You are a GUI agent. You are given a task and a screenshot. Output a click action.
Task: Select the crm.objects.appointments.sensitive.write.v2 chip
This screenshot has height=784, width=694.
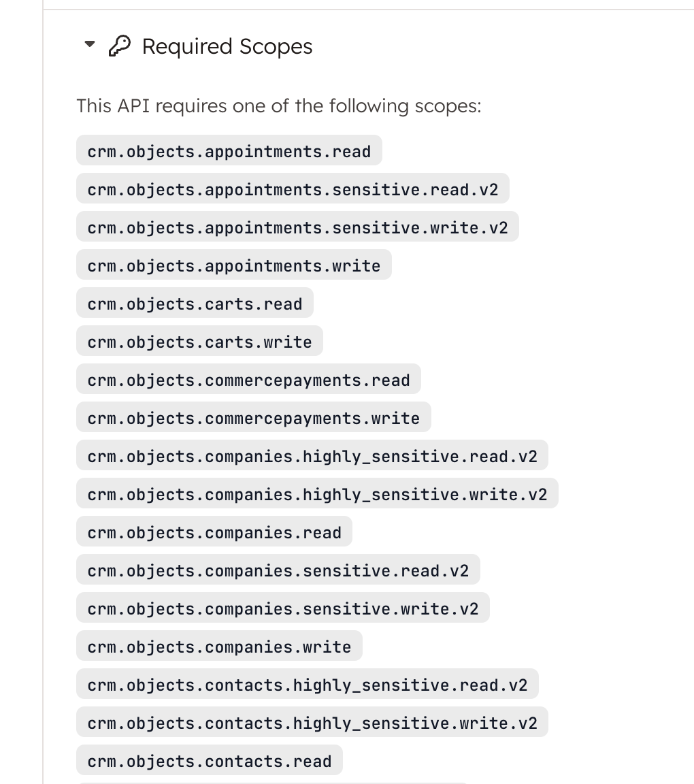(297, 227)
